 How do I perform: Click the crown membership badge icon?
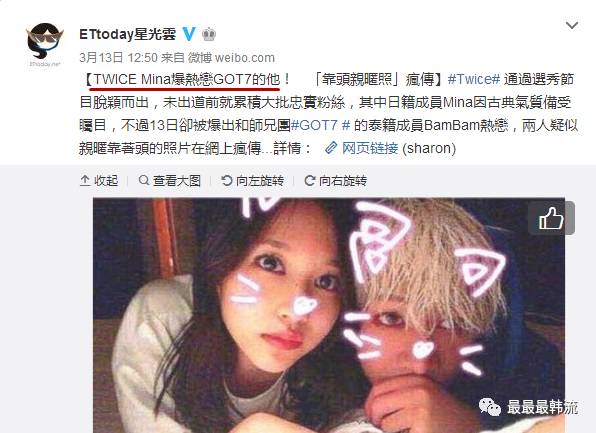coord(209,35)
